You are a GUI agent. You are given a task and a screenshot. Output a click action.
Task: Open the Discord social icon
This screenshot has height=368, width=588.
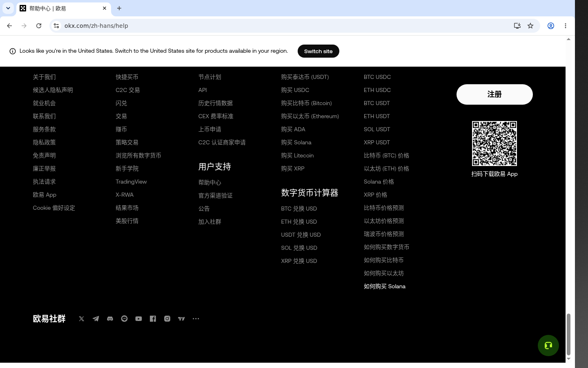[x=110, y=319]
